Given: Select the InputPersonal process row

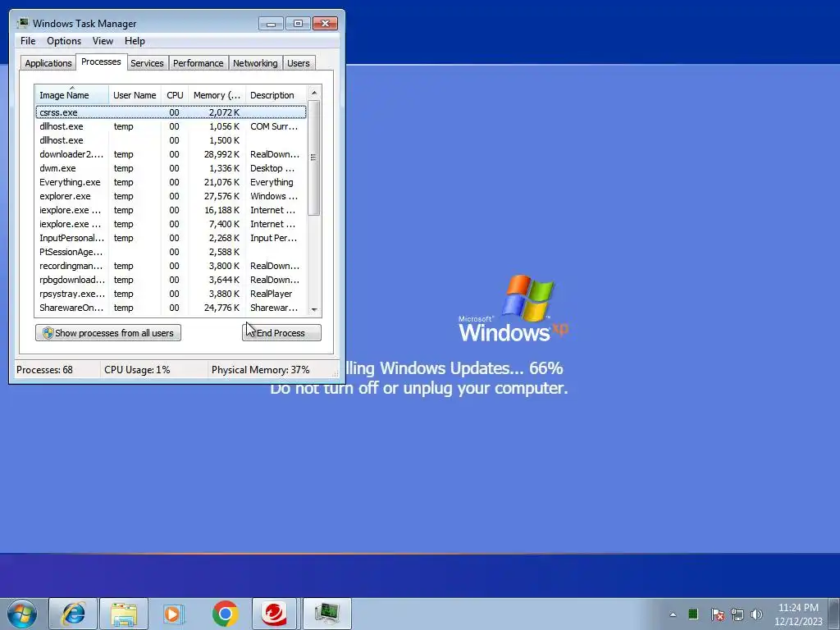Looking at the screenshot, I should point(171,238).
